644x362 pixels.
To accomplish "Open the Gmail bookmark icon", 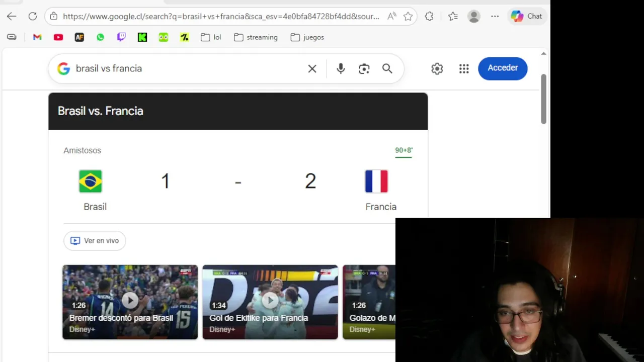I will [x=37, y=37].
